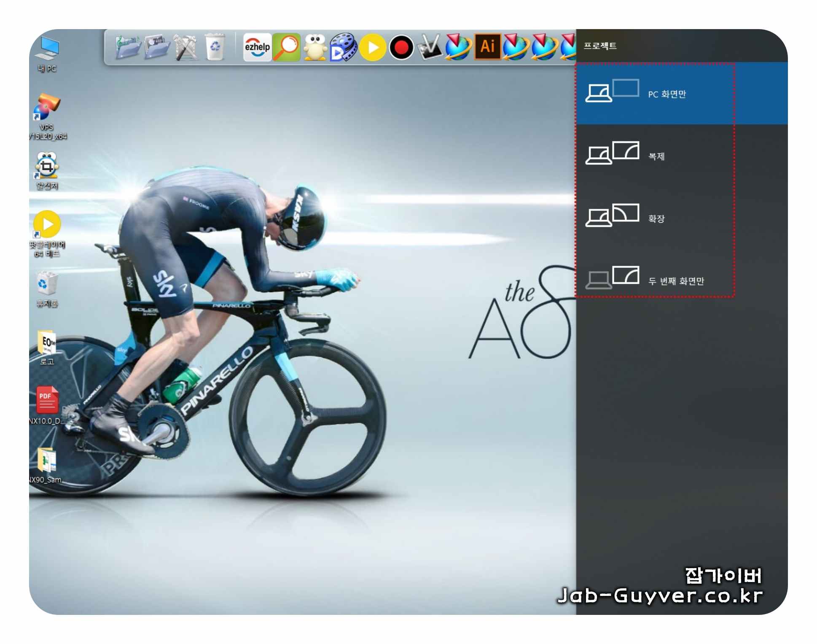This screenshot has height=644, width=817.
Task: Open the 내 PC desktop icon
Action: (x=47, y=53)
